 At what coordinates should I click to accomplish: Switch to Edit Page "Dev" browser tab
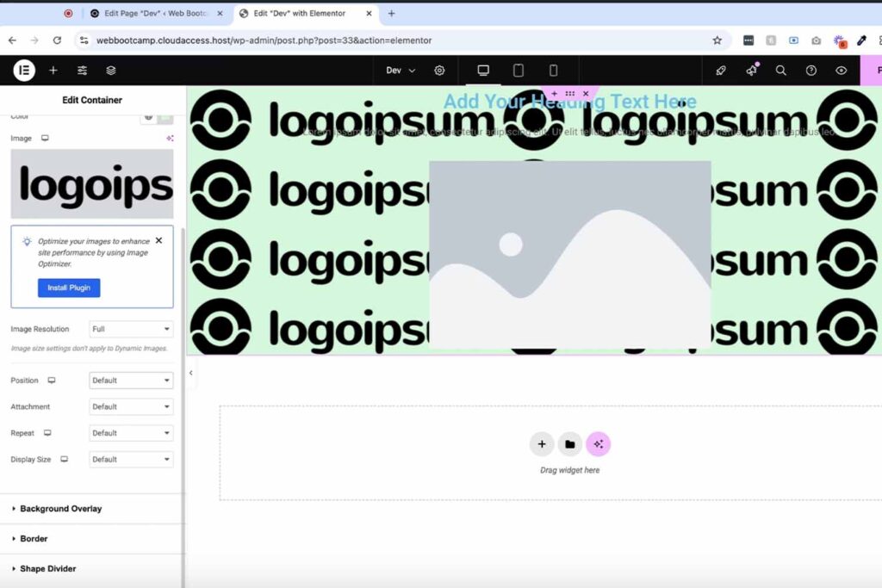(155, 14)
